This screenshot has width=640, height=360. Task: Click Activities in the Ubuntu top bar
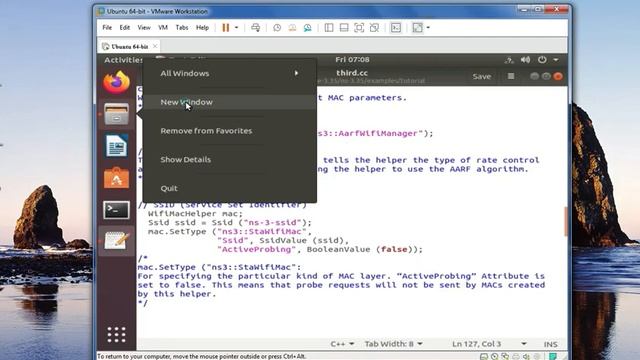point(123,60)
